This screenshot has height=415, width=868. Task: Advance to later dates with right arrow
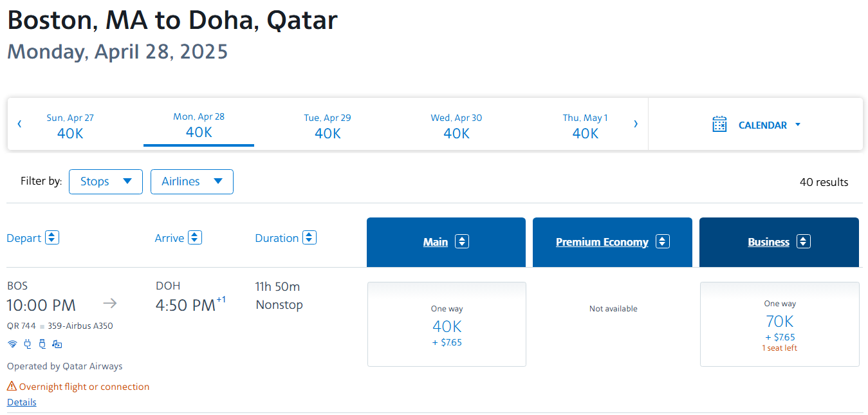coord(636,124)
